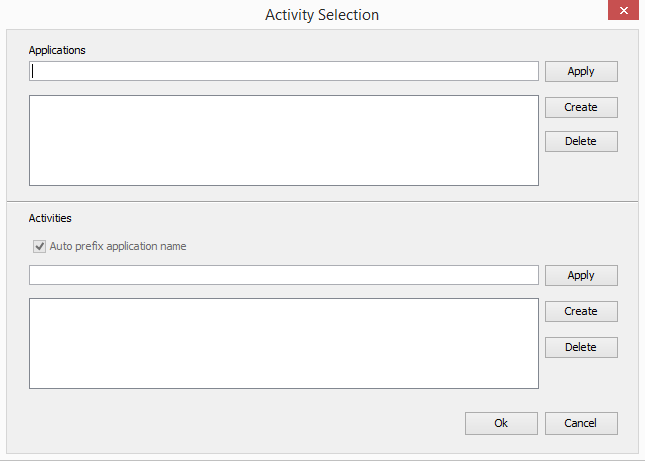Create a new activity entry

tap(581, 311)
